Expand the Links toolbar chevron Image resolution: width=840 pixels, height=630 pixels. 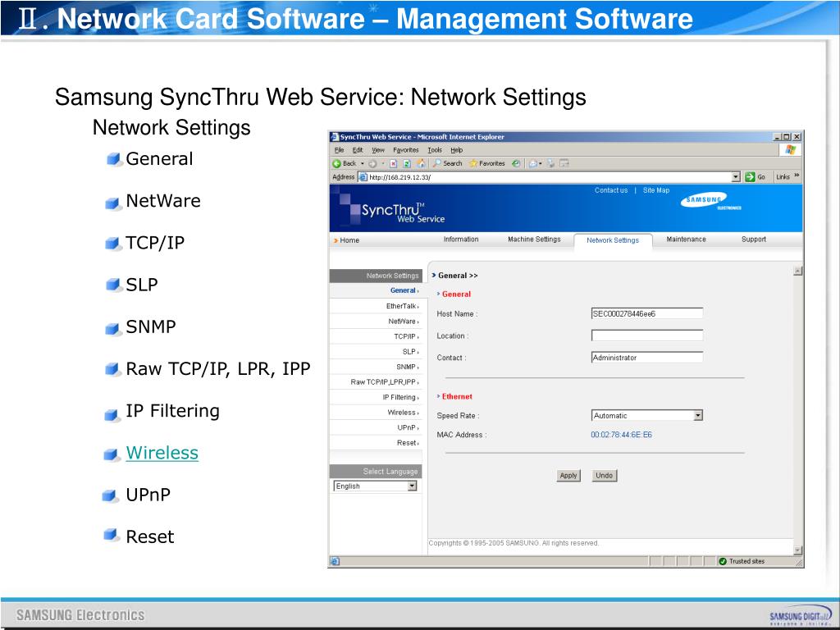pos(797,176)
